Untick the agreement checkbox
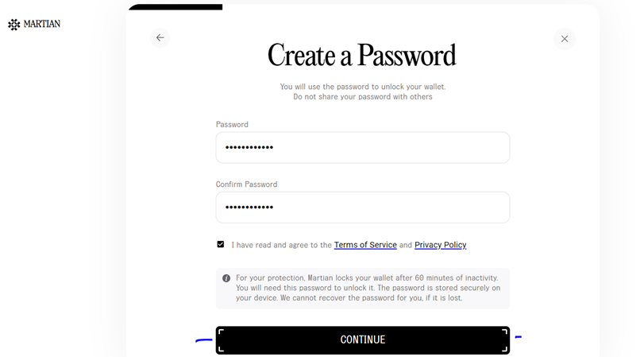The width and height of the screenshot is (644, 357). (221, 244)
